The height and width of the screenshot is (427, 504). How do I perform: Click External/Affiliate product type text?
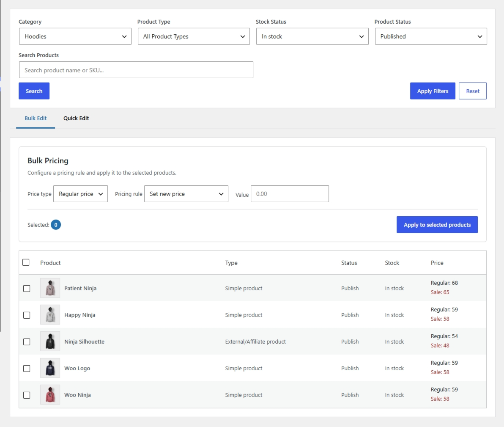(x=255, y=342)
